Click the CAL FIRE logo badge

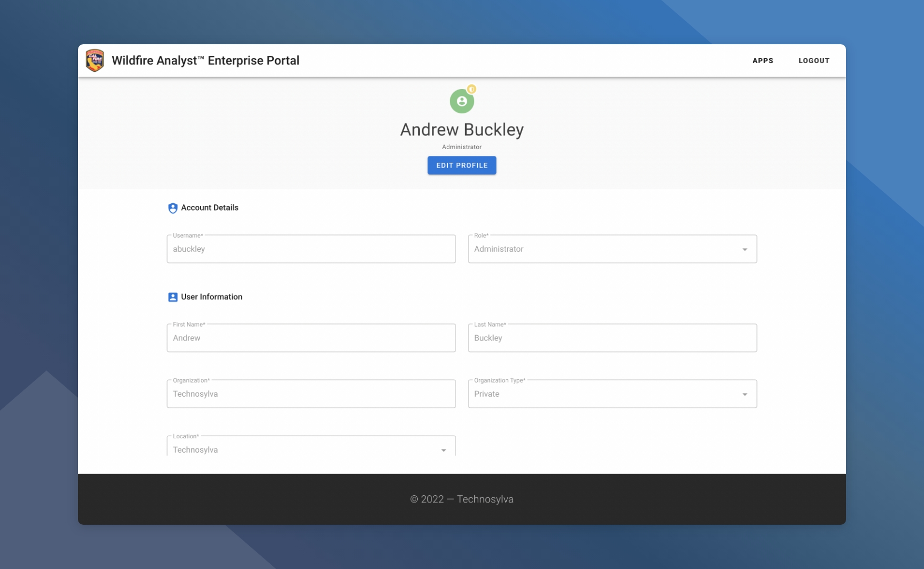[x=95, y=61]
